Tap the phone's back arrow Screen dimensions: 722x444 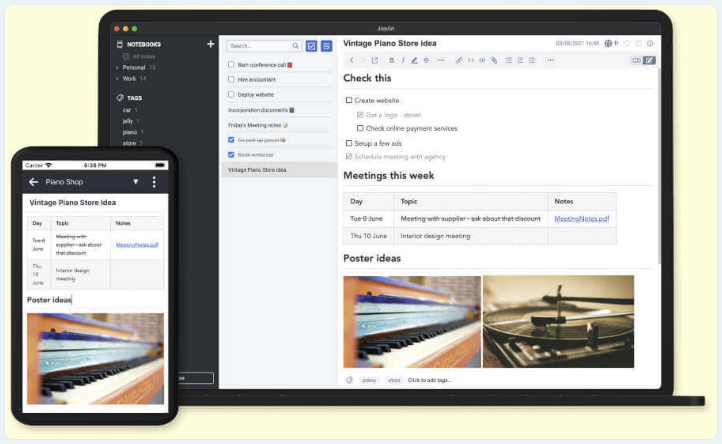coord(33,182)
